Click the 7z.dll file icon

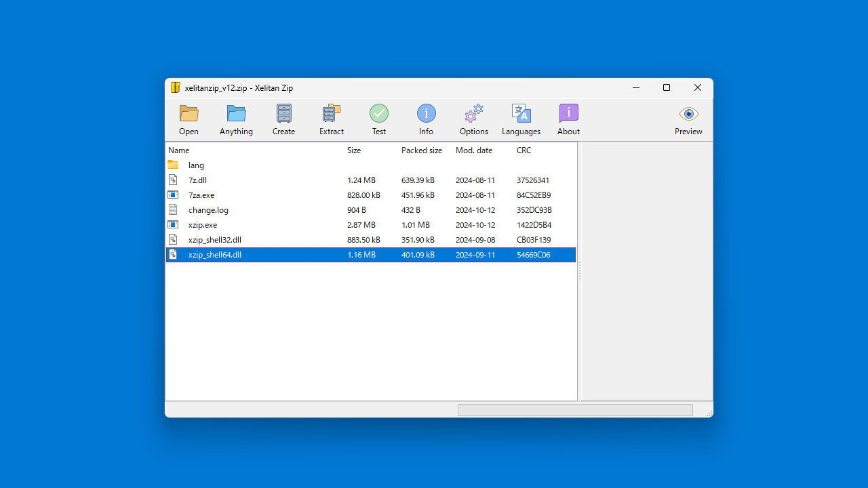pos(173,180)
